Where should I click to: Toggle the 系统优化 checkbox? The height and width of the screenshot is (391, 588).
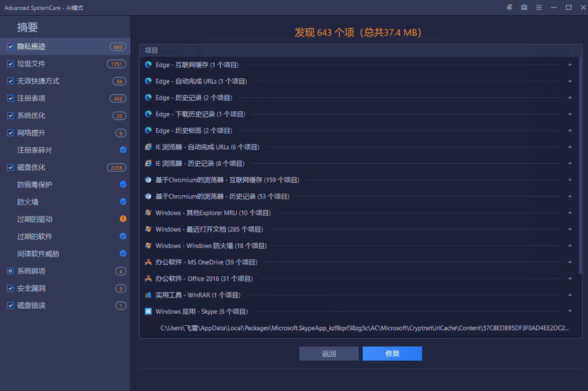click(10, 115)
